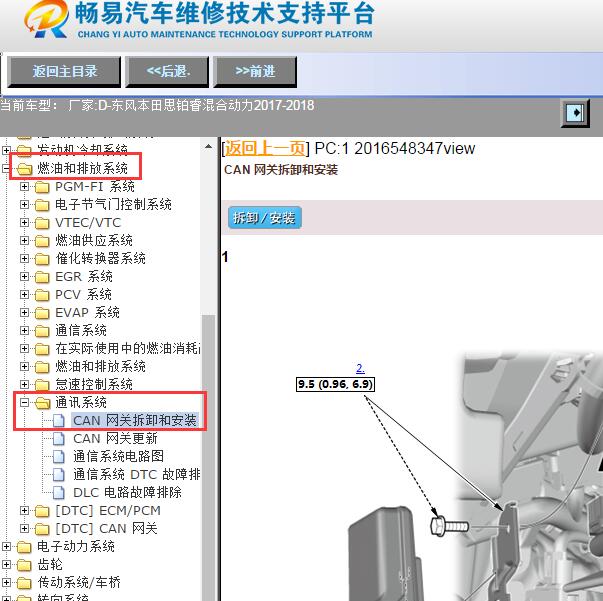This screenshot has width=603, height=601.
Task: Expand the [DTC] CAN 网关 folder
Action: pyautogui.click(x=24, y=529)
